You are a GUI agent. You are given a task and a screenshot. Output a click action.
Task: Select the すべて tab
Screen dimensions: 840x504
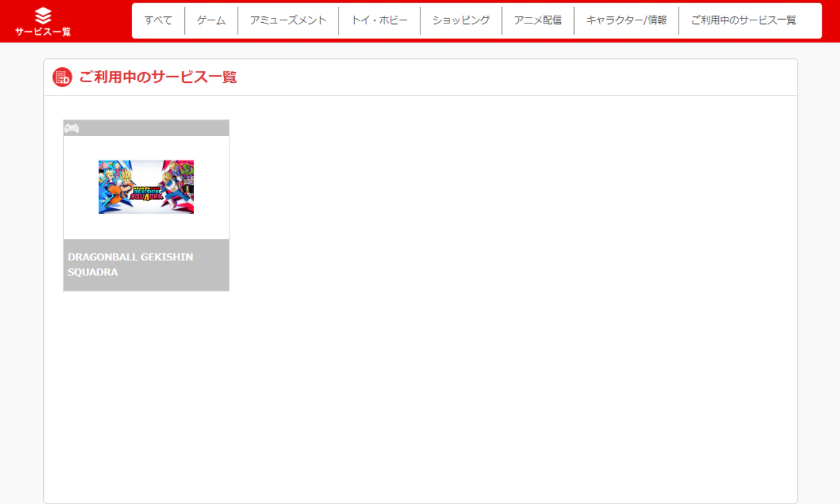[x=159, y=20]
